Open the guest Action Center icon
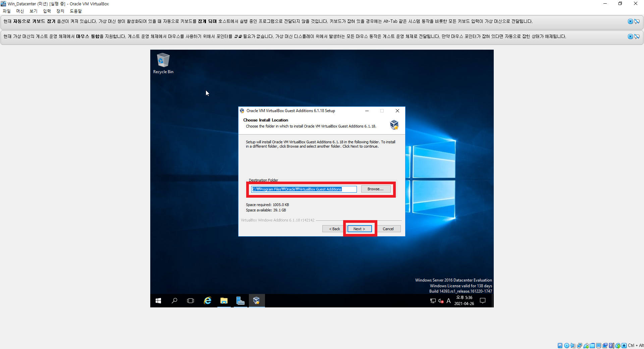Viewport: 644px width, 349px height. (483, 301)
